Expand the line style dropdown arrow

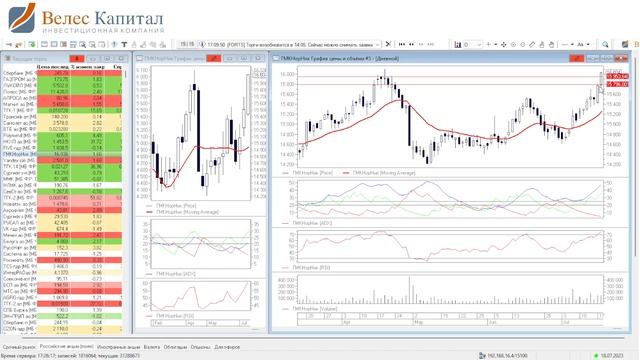[x=572, y=44]
